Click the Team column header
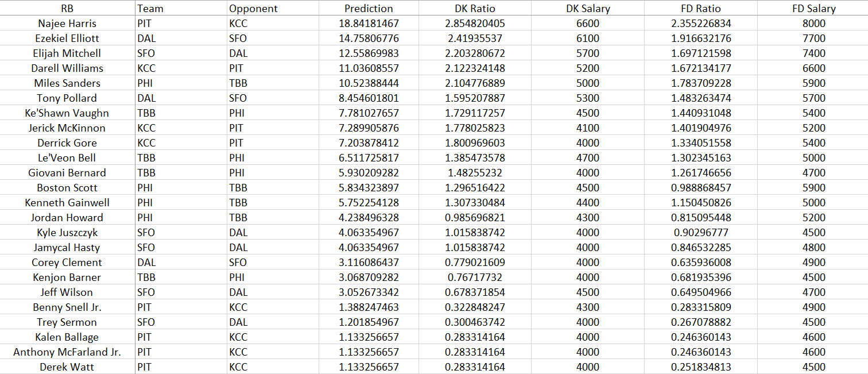 coord(181,8)
